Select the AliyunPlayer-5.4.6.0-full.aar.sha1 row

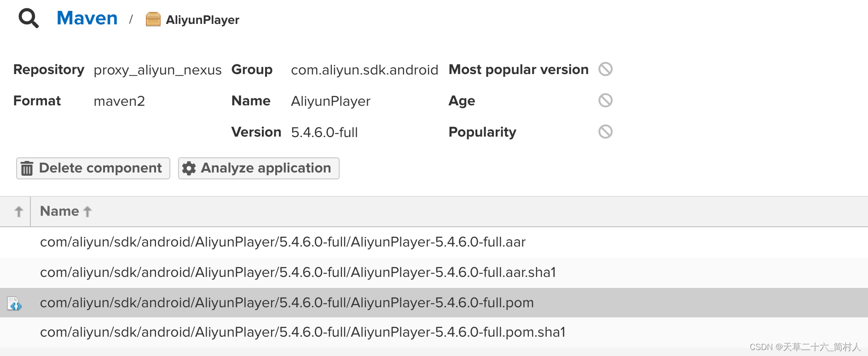434,272
